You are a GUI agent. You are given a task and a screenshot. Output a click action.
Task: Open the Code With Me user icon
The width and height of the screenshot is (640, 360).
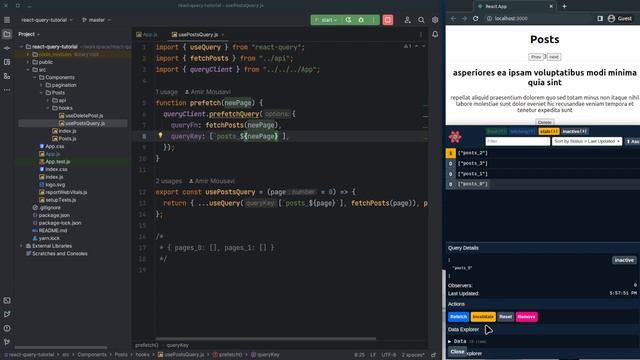(x=407, y=20)
